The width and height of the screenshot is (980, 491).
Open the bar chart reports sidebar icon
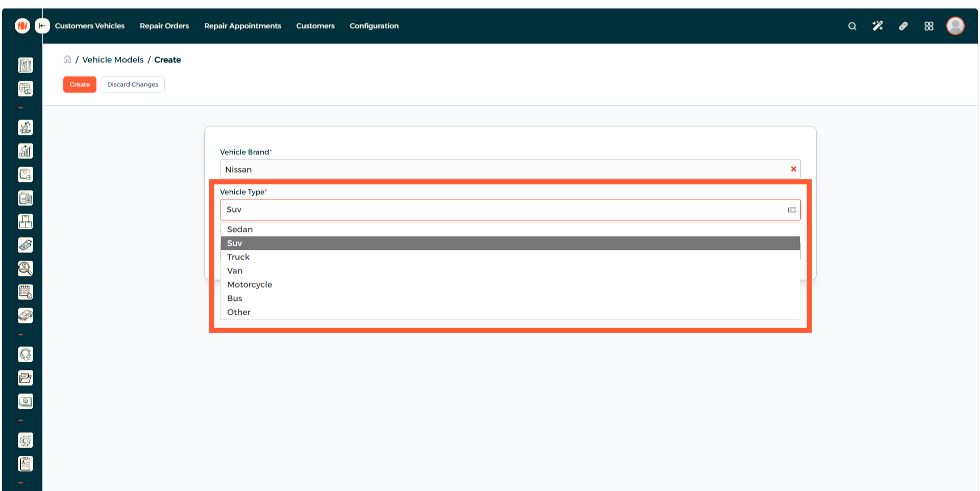pos(26,151)
